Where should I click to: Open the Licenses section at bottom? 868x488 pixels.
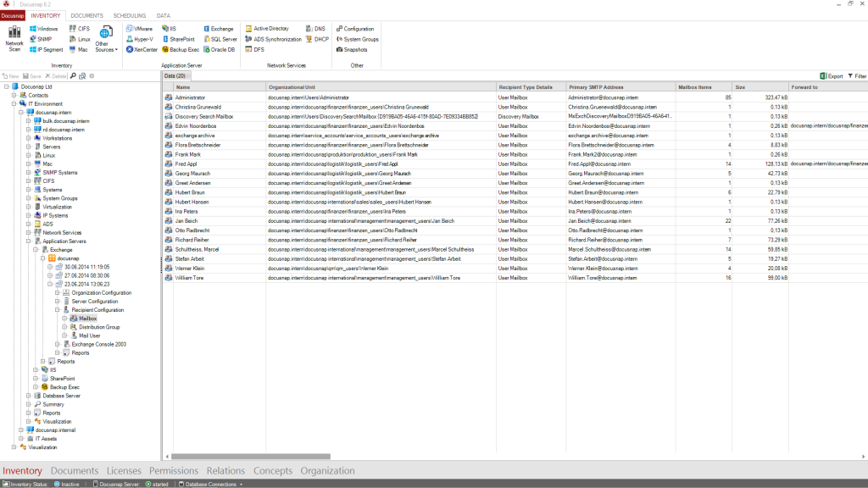coord(124,471)
